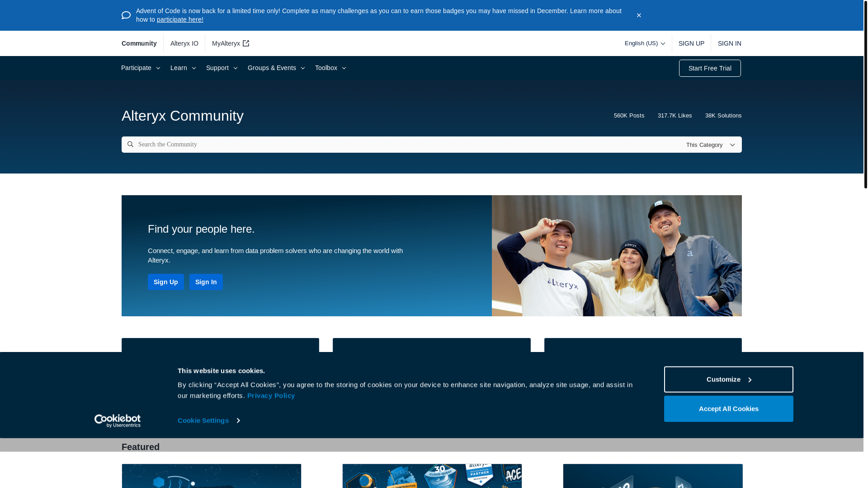The height and width of the screenshot is (488, 868).
Task: Click the Start Free Trial button
Action: 710,68
